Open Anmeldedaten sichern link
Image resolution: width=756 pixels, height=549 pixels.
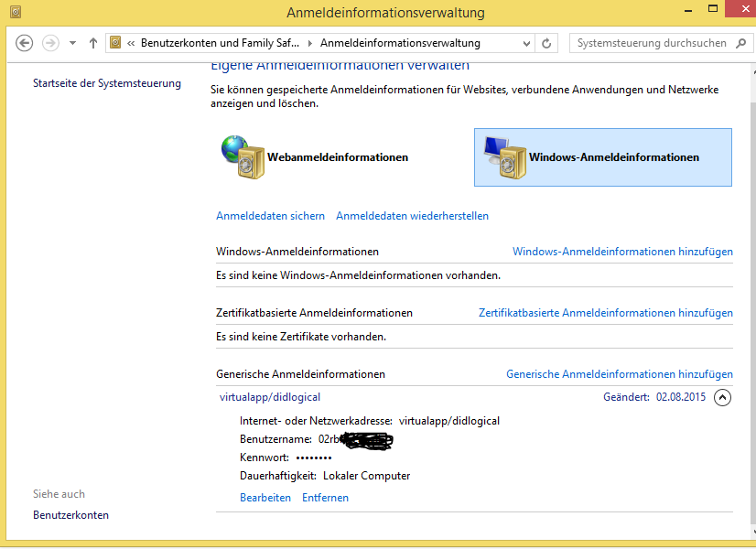270,215
